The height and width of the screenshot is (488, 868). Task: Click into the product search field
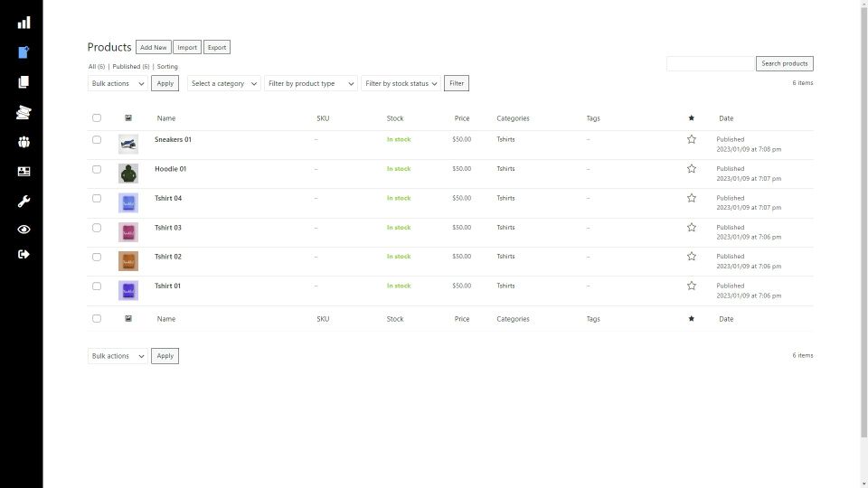point(710,63)
